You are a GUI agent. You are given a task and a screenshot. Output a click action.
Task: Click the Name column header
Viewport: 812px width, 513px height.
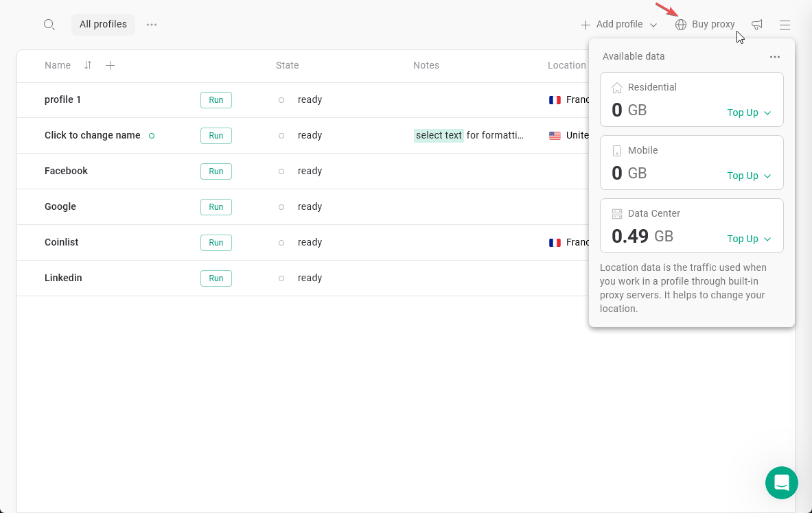point(58,65)
